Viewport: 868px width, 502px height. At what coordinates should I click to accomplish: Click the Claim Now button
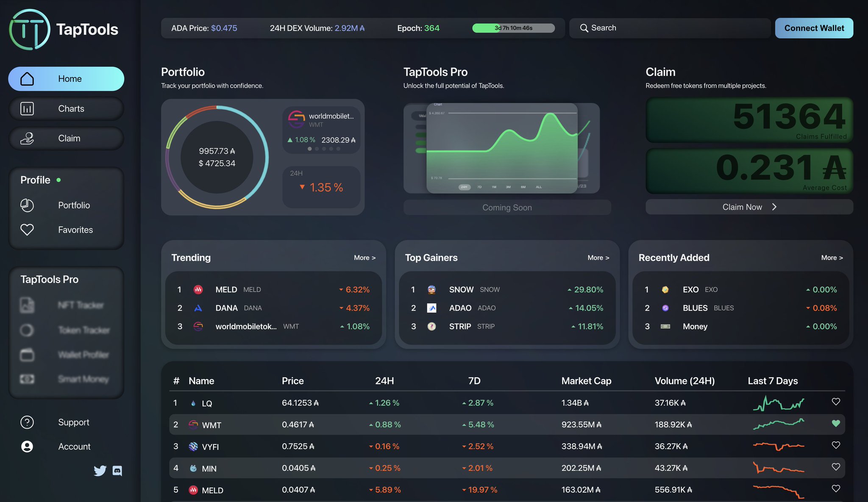[x=749, y=207]
